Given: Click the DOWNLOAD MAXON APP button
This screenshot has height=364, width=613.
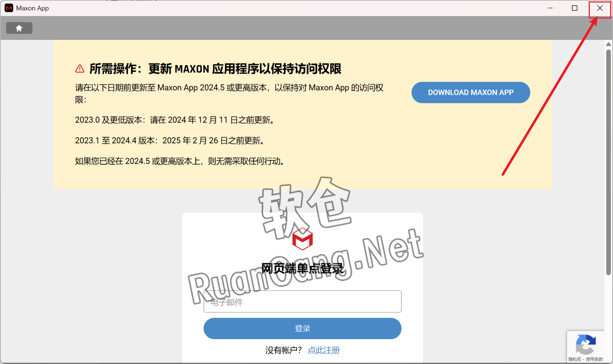Looking at the screenshot, I should (471, 93).
